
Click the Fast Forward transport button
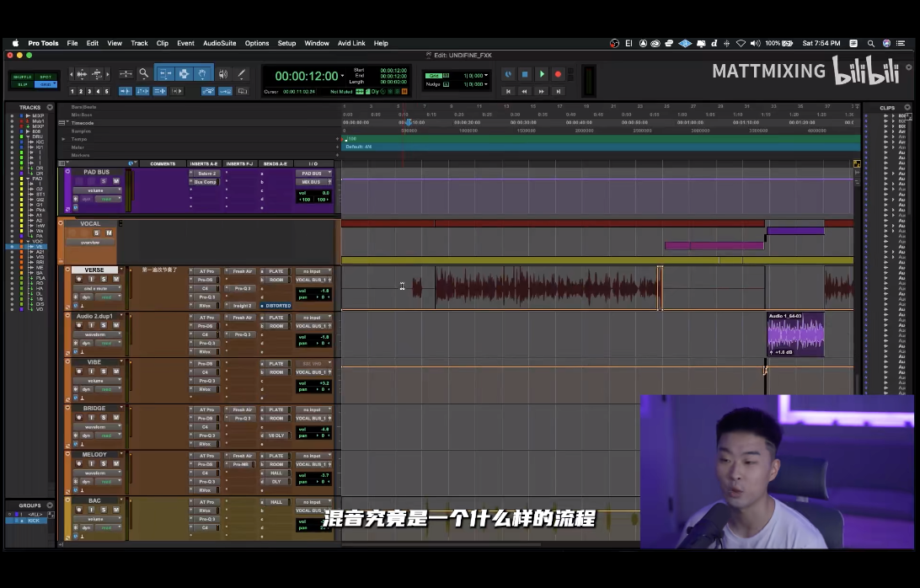tap(541, 91)
